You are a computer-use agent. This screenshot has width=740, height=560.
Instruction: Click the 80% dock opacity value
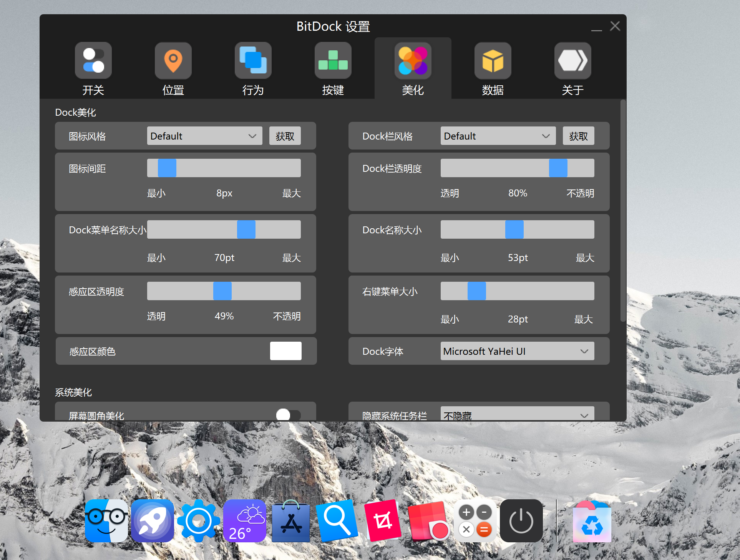pyautogui.click(x=518, y=193)
